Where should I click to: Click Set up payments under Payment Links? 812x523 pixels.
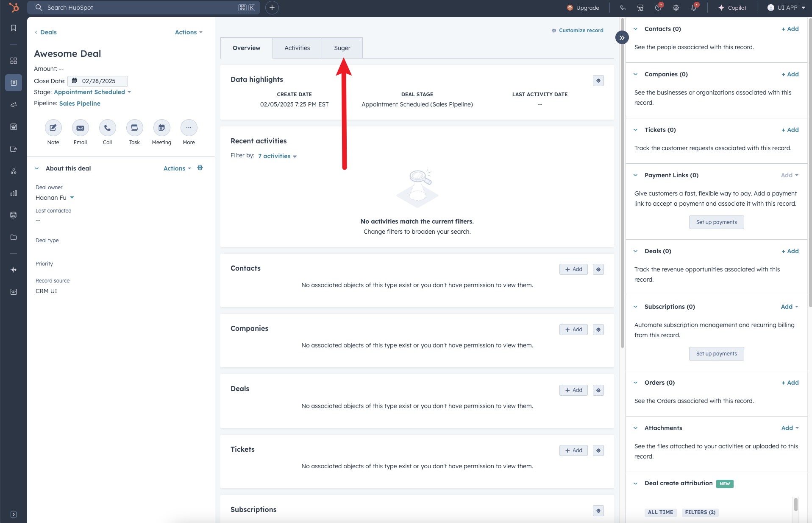(716, 222)
